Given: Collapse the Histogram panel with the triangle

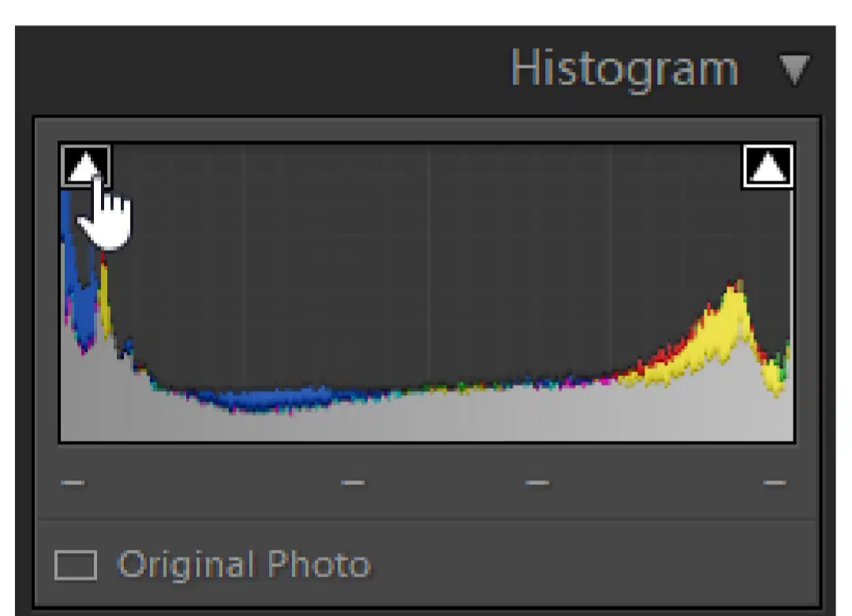Looking at the screenshot, I should click(794, 69).
